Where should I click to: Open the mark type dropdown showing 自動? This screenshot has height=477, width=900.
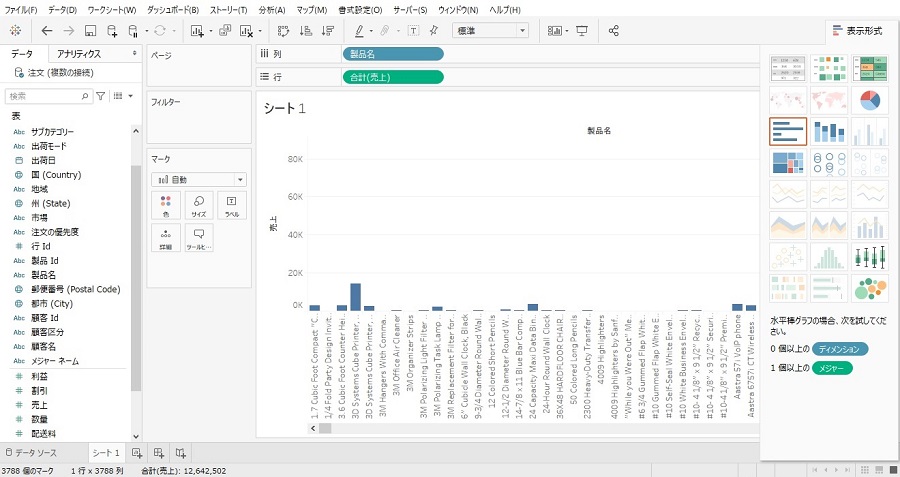[198, 179]
